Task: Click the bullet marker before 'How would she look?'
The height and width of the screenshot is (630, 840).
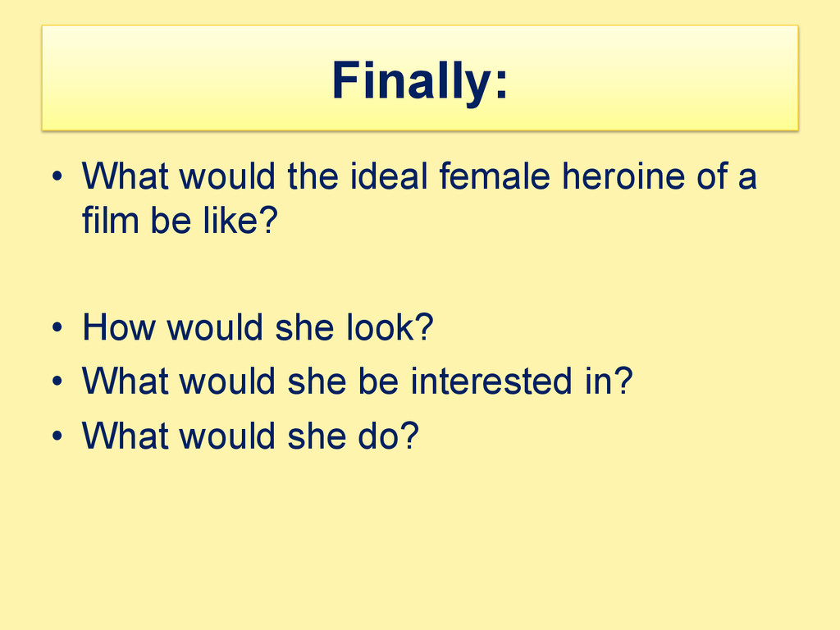Action: coord(57,327)
